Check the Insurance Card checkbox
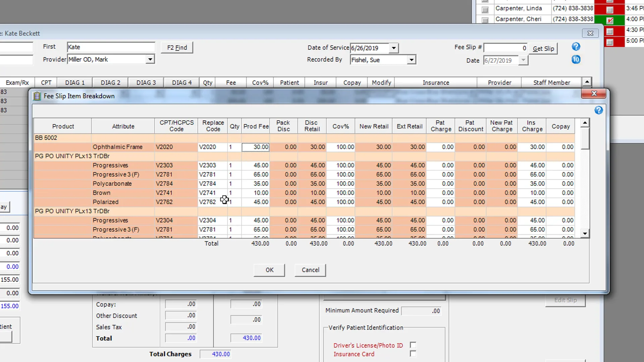 (413, 354)
